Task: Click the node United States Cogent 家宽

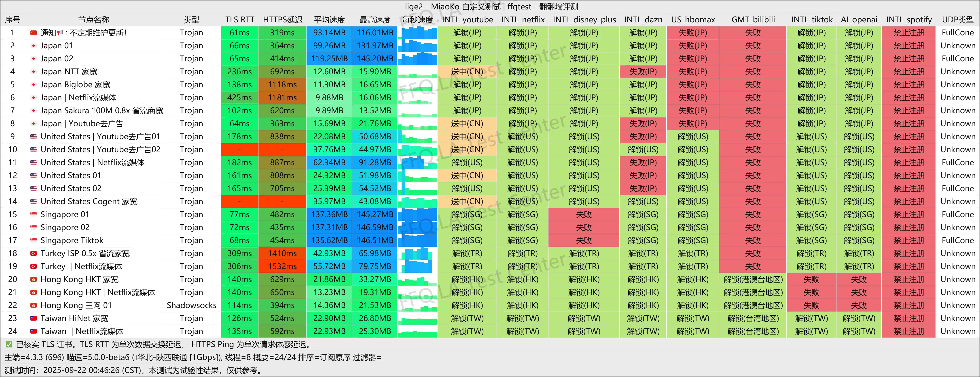Action: coord(89,201)
